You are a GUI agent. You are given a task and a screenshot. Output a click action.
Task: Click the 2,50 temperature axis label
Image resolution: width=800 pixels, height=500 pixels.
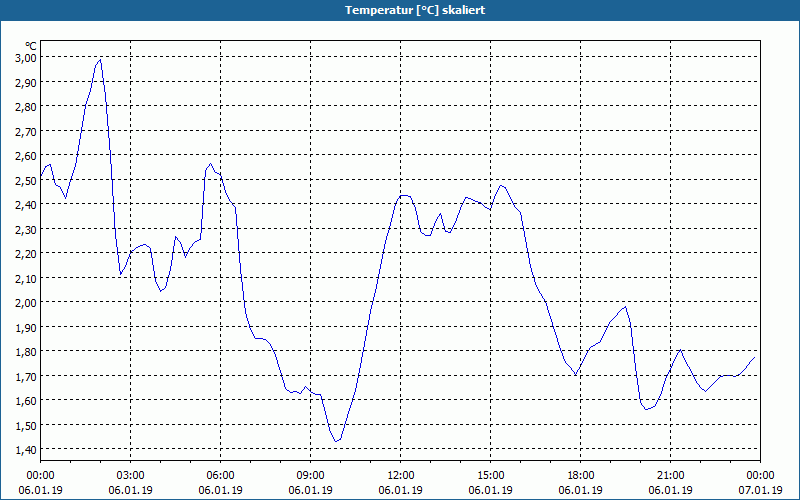coord(26,180)
